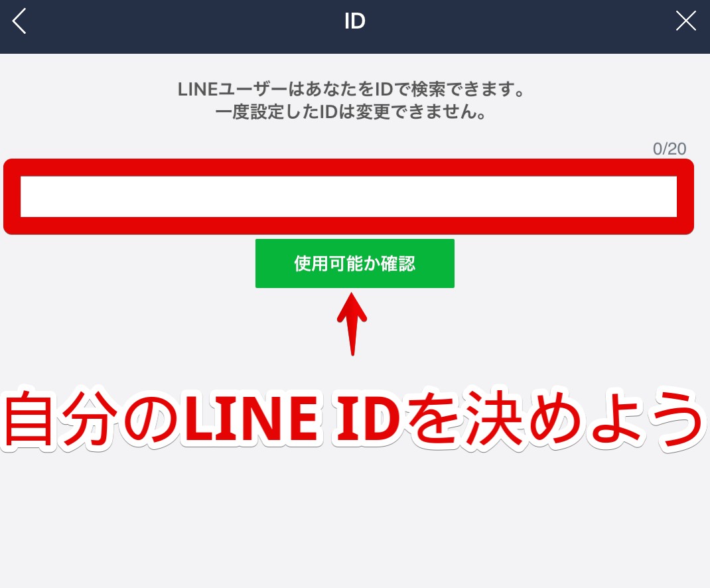Close the ID screen with X
Screen dimensions: 710x588
click(x=685, y=21)
